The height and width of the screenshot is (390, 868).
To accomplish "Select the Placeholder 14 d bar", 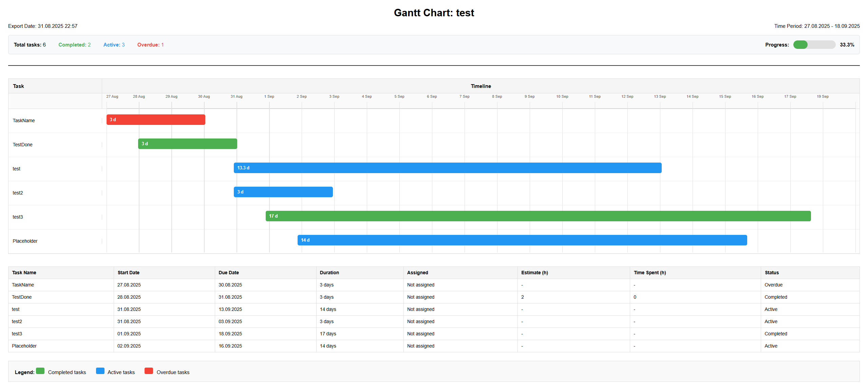I will (x=522, y=240).
